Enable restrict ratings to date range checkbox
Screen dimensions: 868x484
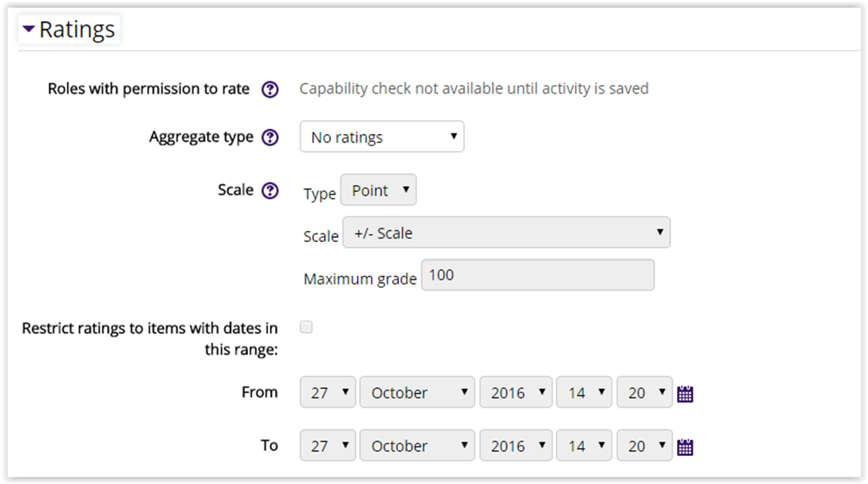click(x=306, y=327)
